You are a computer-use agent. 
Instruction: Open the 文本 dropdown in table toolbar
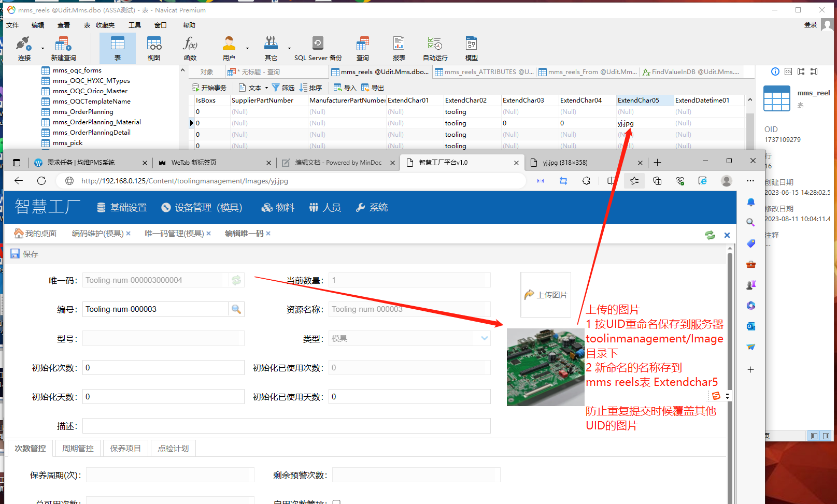[x=254, y=88]
